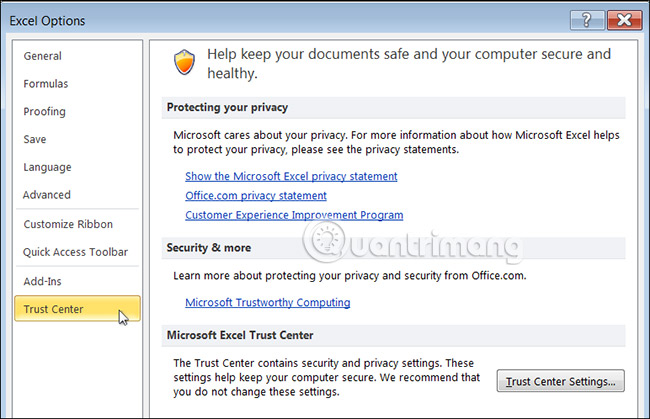
Task: Go to the Add-Ins category
Action: 44,281
